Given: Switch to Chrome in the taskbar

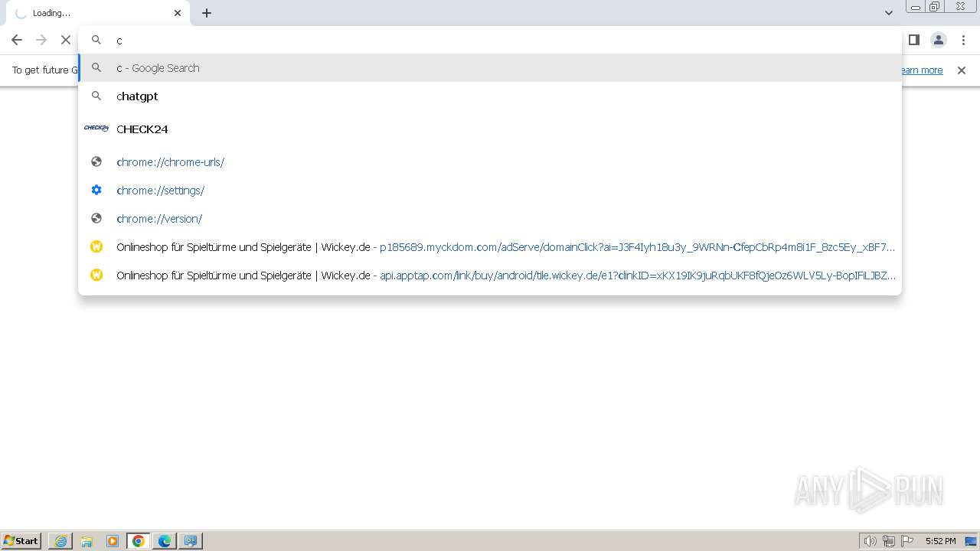Looking at the screenshot, I should (x=139, y=541).
